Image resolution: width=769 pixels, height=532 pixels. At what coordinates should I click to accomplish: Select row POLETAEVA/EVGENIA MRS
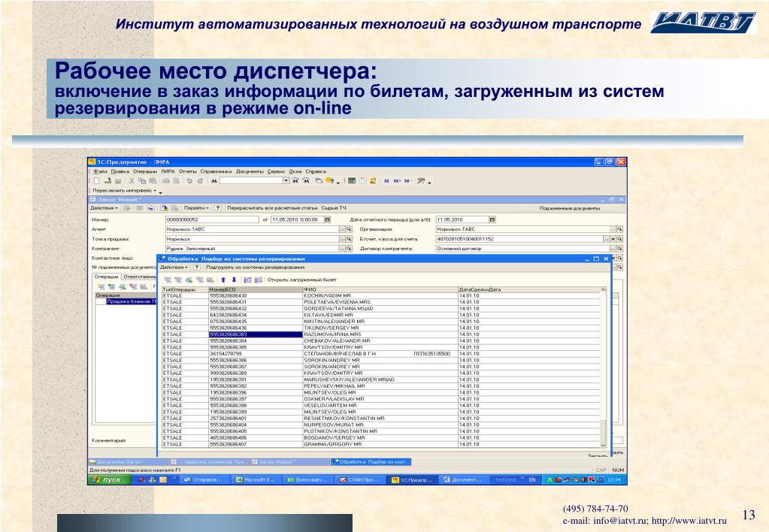tap(380, 303)
